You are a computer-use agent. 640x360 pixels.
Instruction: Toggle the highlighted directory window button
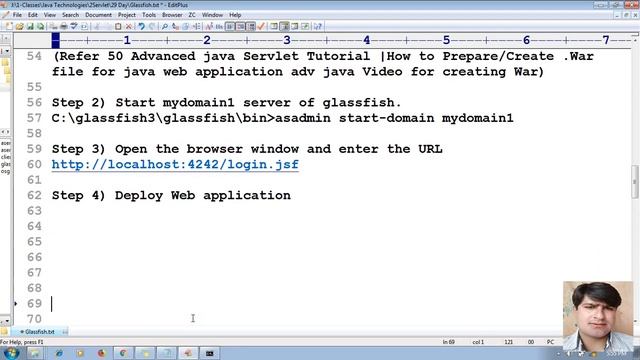(284, 27)
